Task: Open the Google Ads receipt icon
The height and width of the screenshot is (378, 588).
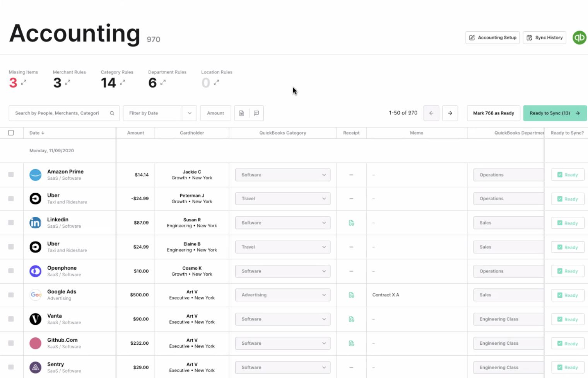Action: pyautogui.click(x=351, y=295)
